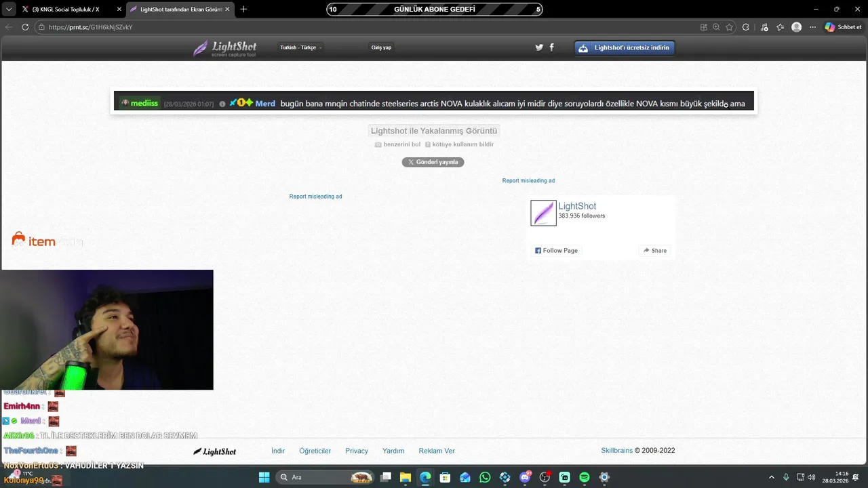Open the tab actions chevron at far left

tap(9, 9)
